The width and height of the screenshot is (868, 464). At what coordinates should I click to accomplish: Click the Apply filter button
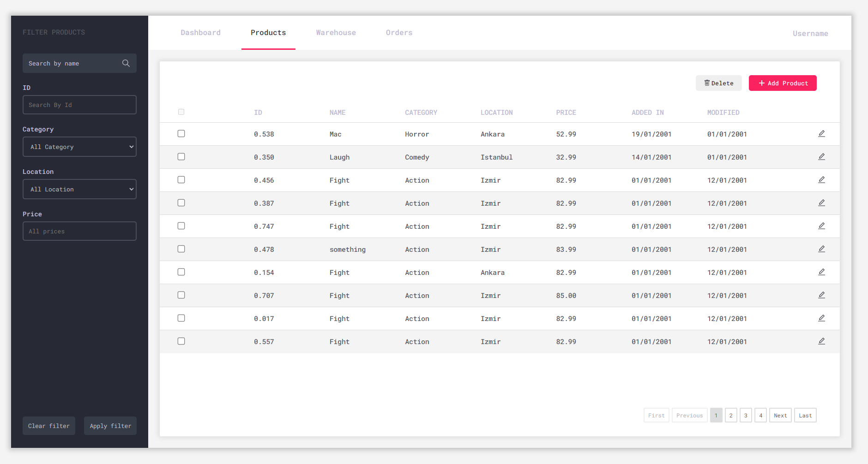click(110, 425)
